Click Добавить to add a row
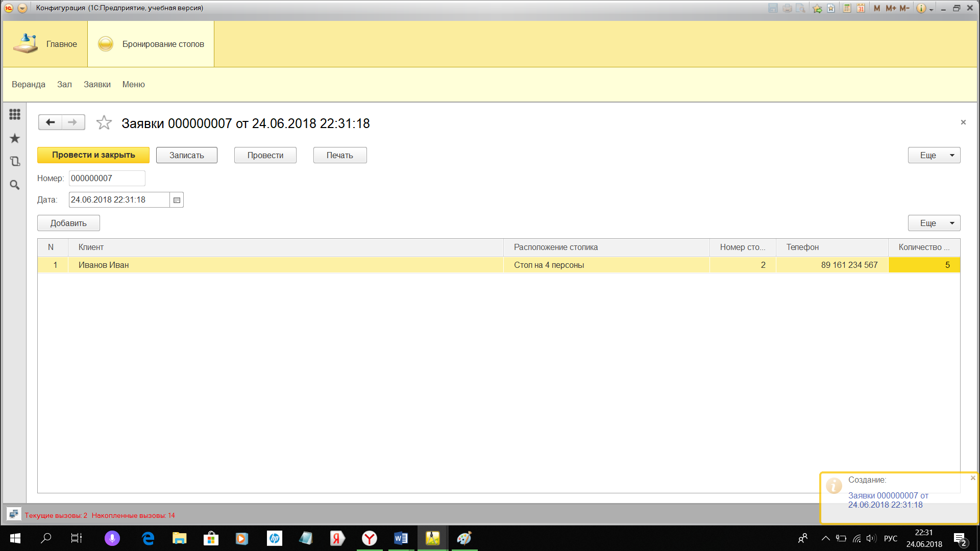This screenshot has height=551, width=980. pyautogui.click(x=68, y=223)
